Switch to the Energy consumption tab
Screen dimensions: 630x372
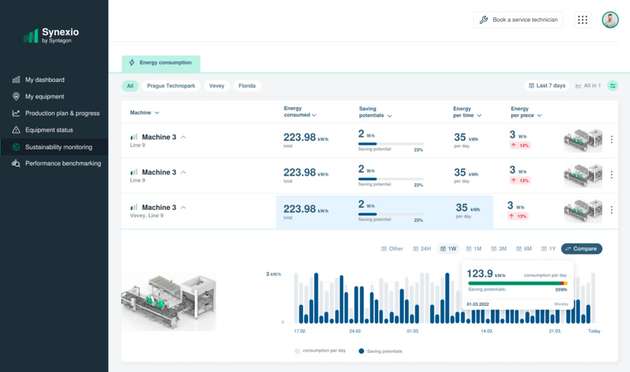click(x=161, y=63)
